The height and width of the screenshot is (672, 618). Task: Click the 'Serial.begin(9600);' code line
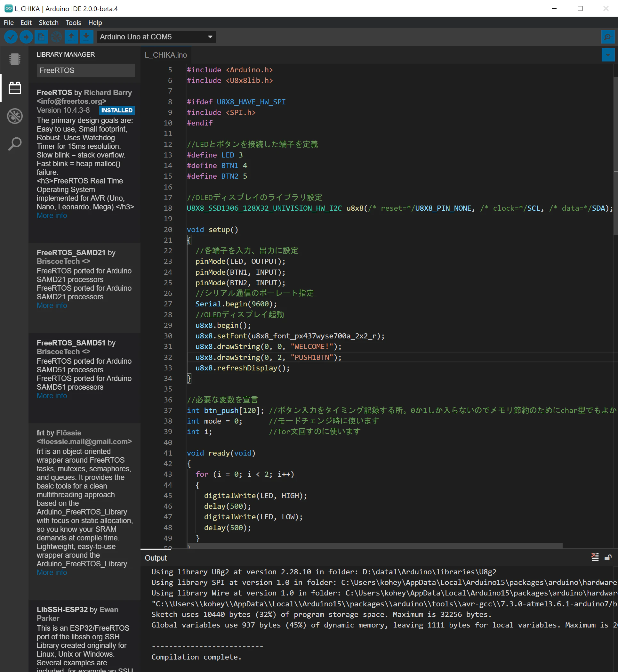click(x=236, y=304)
